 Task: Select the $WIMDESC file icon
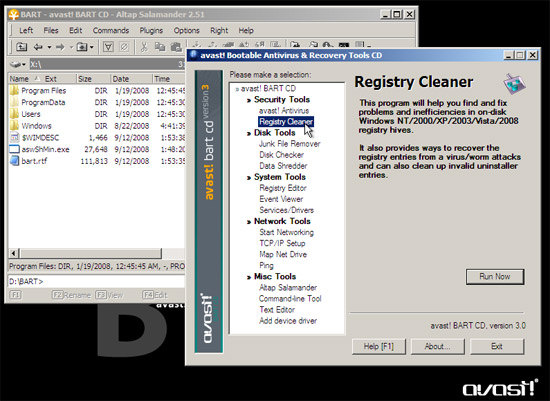tap(14, 137)
